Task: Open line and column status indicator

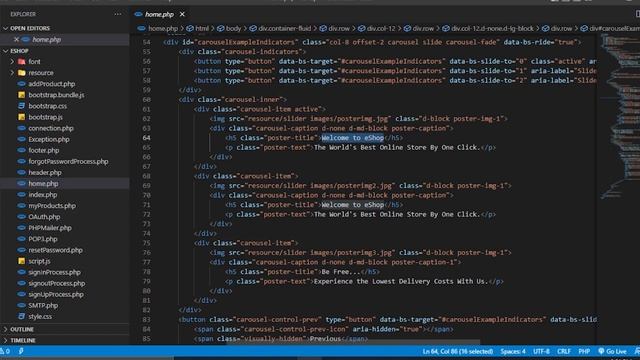Action: pos(458,351)
